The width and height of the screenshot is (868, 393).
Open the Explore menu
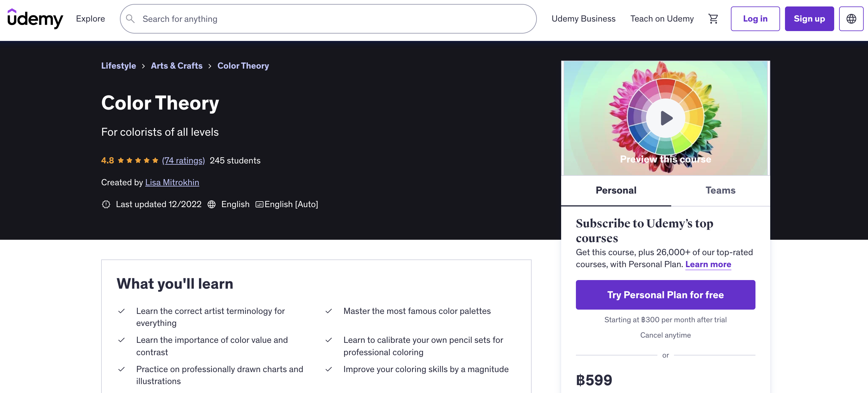(x=91, y=19)
